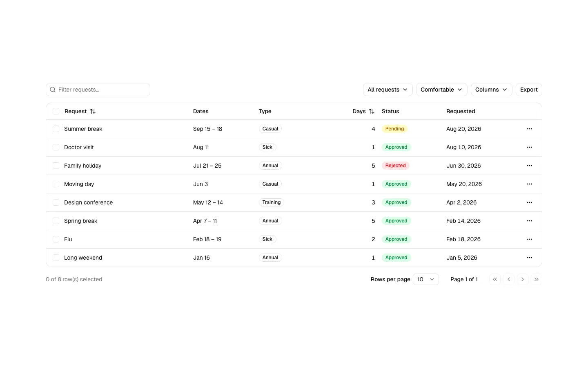Open row actions for Long weekend

point(530,258)
